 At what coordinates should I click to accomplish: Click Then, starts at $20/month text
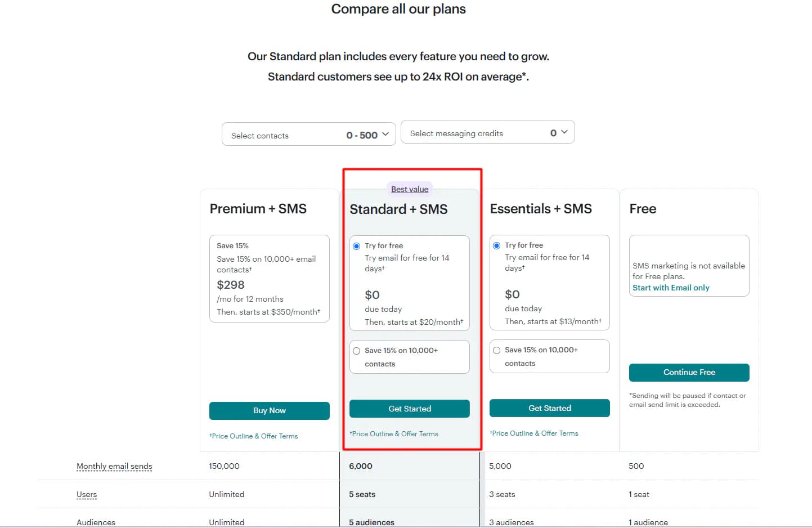(414, 322)
